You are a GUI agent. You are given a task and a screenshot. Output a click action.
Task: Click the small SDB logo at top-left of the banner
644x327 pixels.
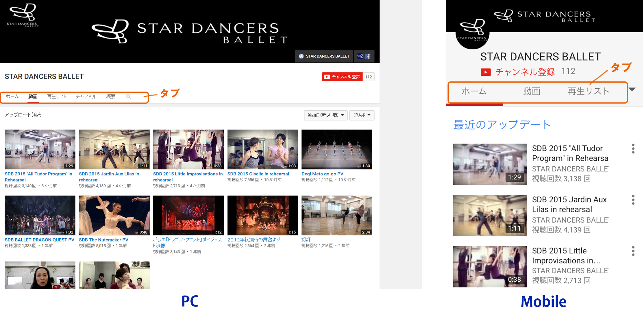point(23,15)
